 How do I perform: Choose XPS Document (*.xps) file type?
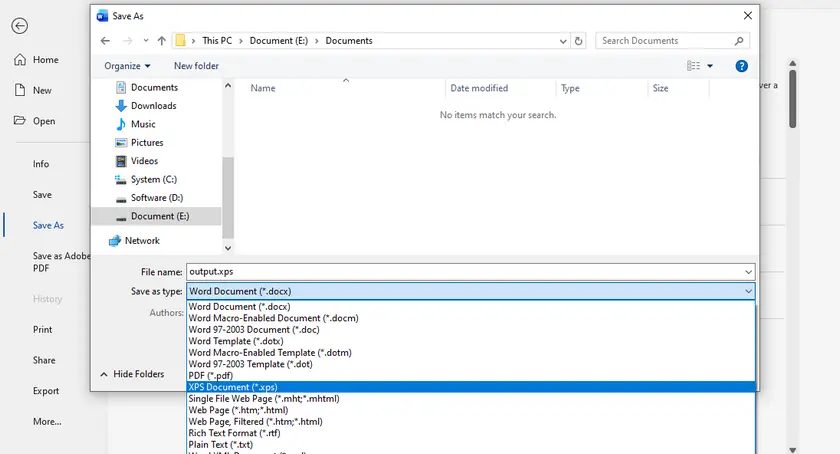pyautogui.click(x=471, y=387)
